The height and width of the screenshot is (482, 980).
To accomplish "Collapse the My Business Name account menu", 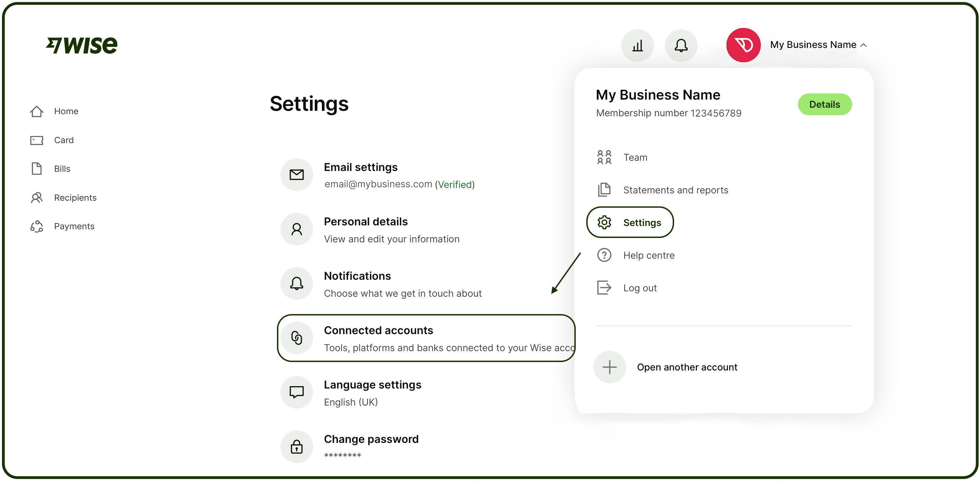I will [x=818, y=45].
